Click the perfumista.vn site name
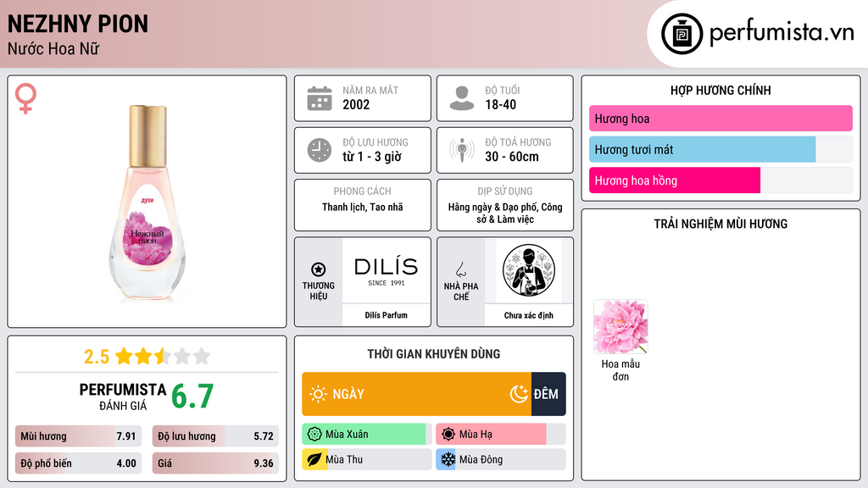Screen dimensions: 868x488 (781, 32)
